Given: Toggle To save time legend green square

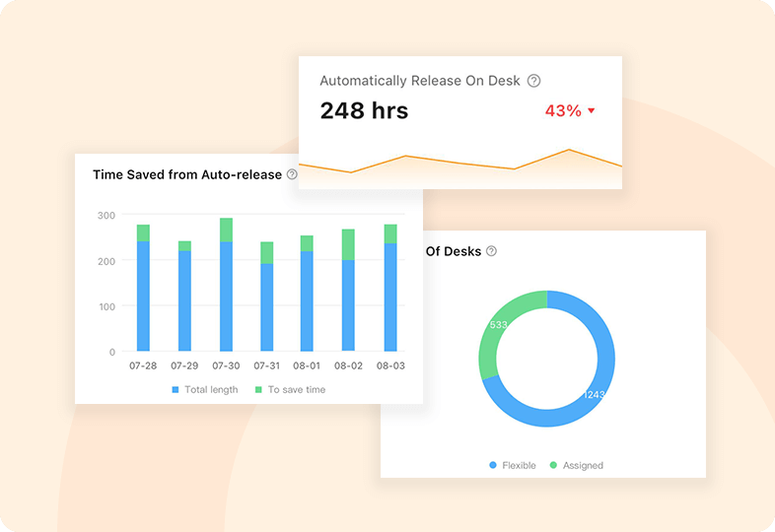Looking at the screenshot, I should pos(258,390).
